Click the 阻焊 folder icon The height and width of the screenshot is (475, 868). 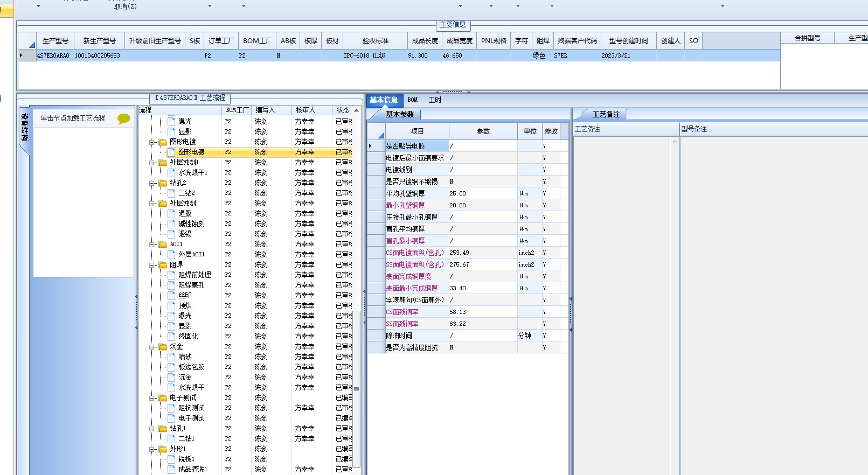point(163,265)
